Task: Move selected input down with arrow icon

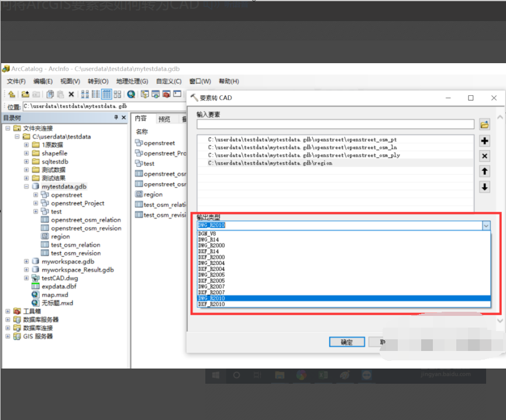Action: click(x=484, y=187)
